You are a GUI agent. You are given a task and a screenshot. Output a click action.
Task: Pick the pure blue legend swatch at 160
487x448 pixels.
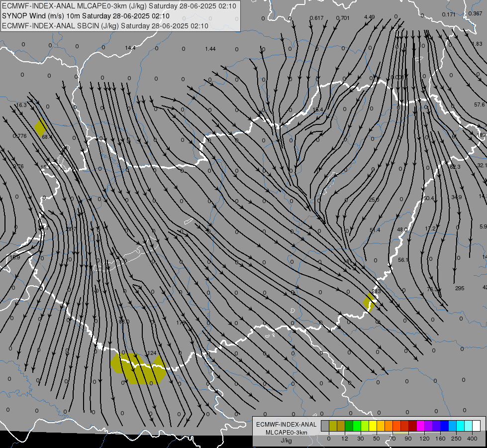(x=444, y=426)
